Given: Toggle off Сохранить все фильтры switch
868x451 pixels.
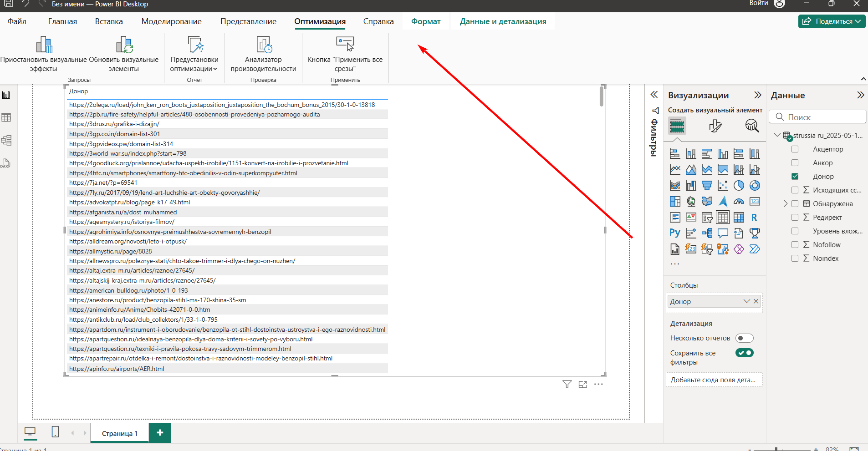Looking at the screenshot, I should [745, 353].
